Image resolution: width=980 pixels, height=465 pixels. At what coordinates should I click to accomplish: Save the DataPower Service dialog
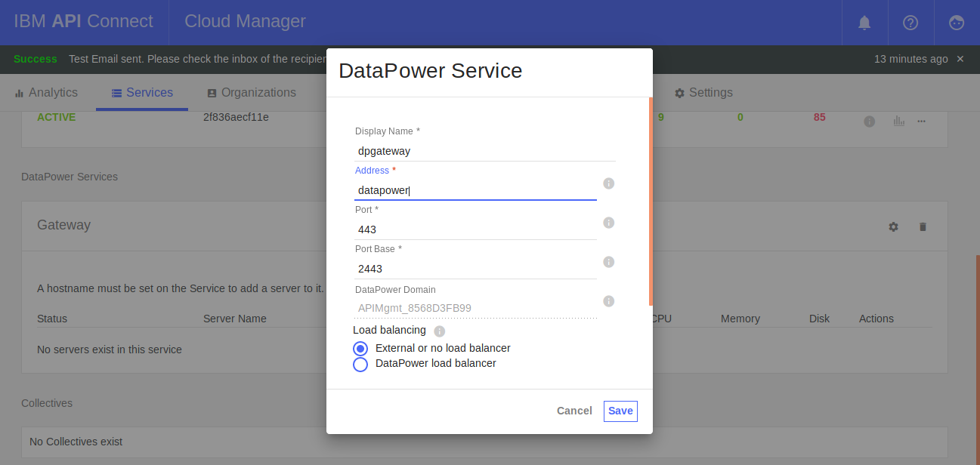[x=620, y=411]
